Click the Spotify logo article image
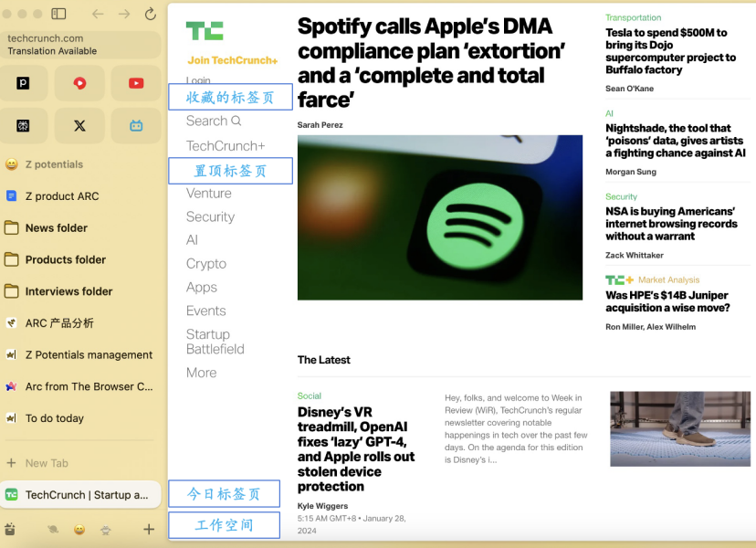 click(x=440, y=217)
